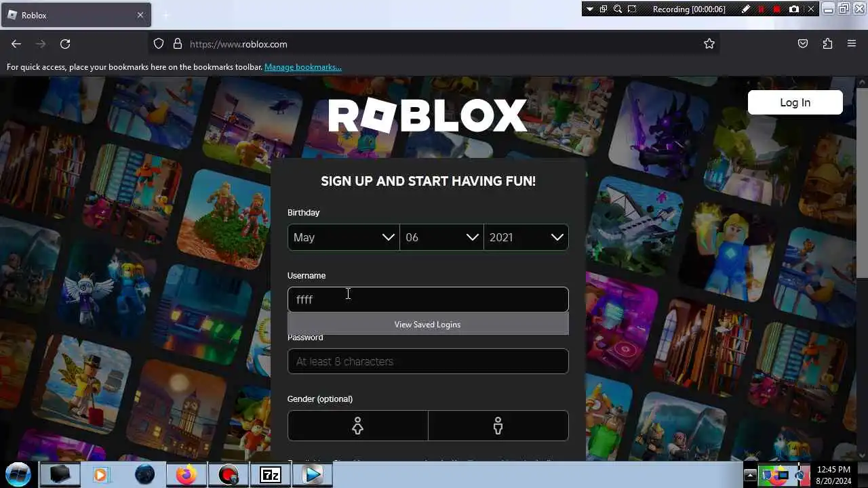The image size is (868, 488).
Task: Bookmark this page with the star icon
Action: [709, 44]
